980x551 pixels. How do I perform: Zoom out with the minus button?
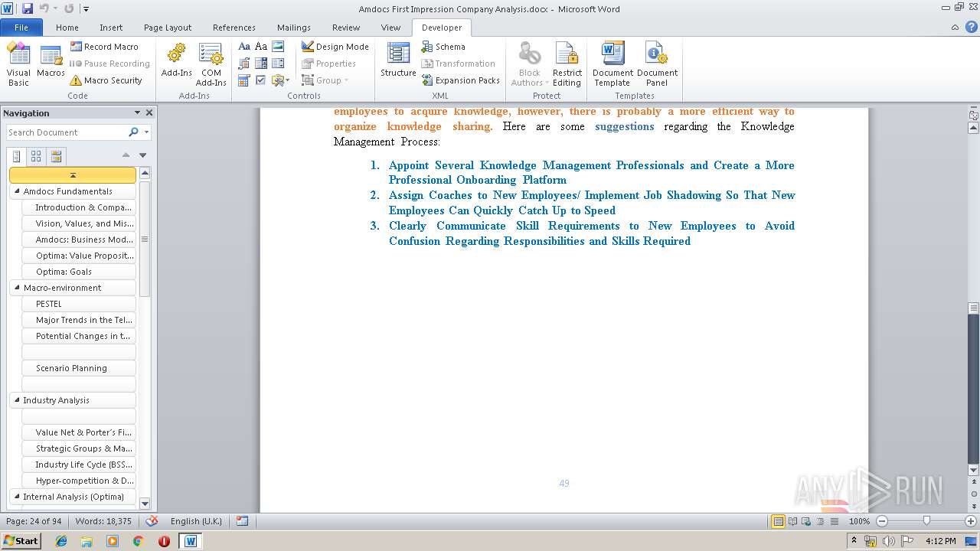pos(882,521)
